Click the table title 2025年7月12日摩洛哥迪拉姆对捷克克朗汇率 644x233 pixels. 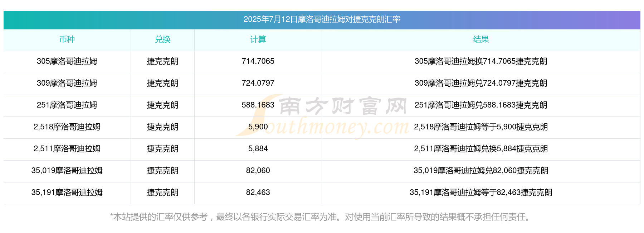[322, 19]
